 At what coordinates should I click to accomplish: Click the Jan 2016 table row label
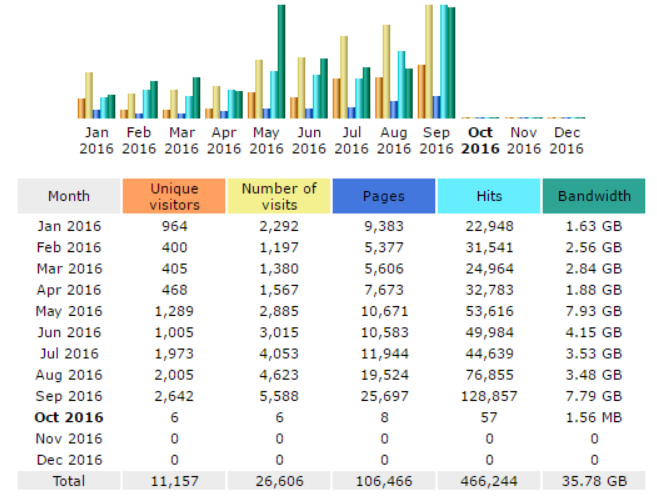coord(69,226)
